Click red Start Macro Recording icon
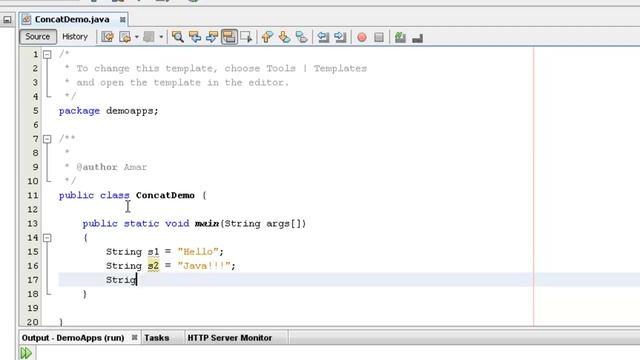This screenshot has height=360, width=640. click(362, 38)
